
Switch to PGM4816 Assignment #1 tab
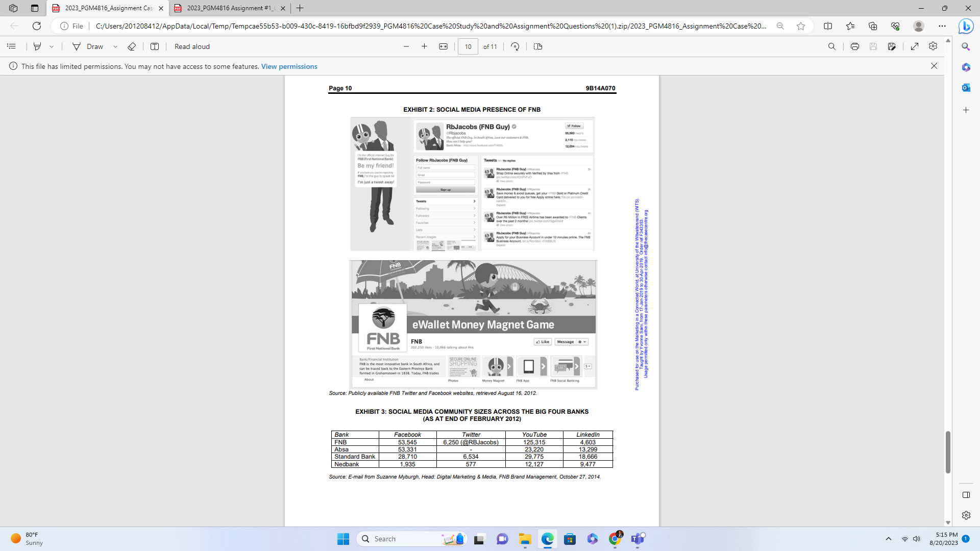(230, 8)
